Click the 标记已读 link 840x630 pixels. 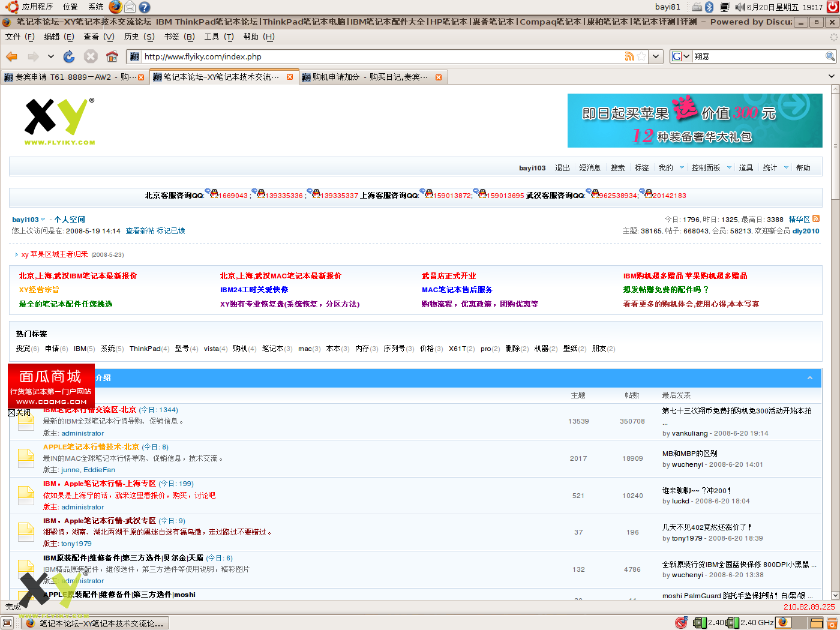pos(171,231)
